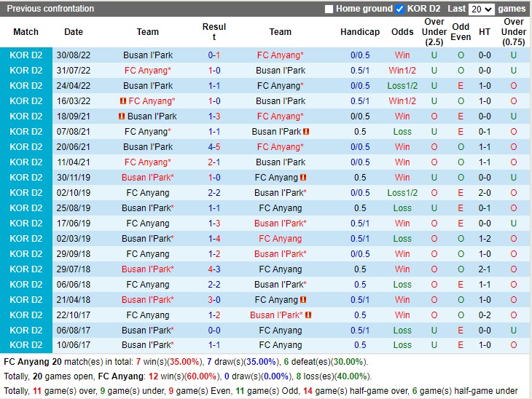532x399 pixels.
Task: Open the 0-1 result of 30/08/22 match
Action: [214, 55]
